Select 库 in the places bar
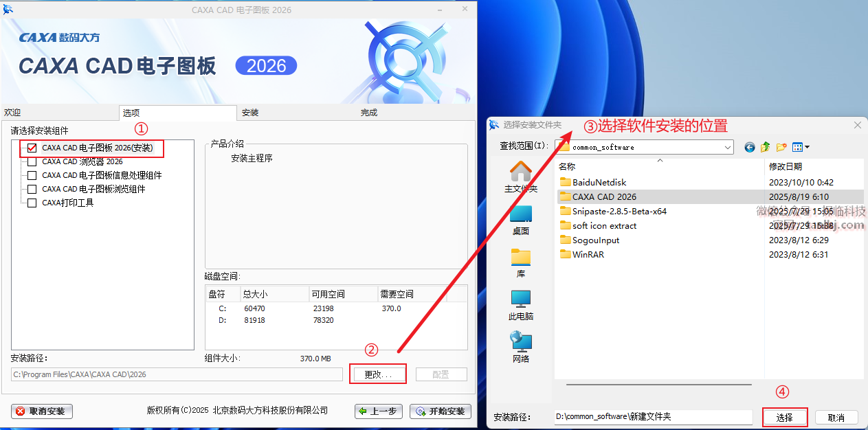 click(520, 263)
